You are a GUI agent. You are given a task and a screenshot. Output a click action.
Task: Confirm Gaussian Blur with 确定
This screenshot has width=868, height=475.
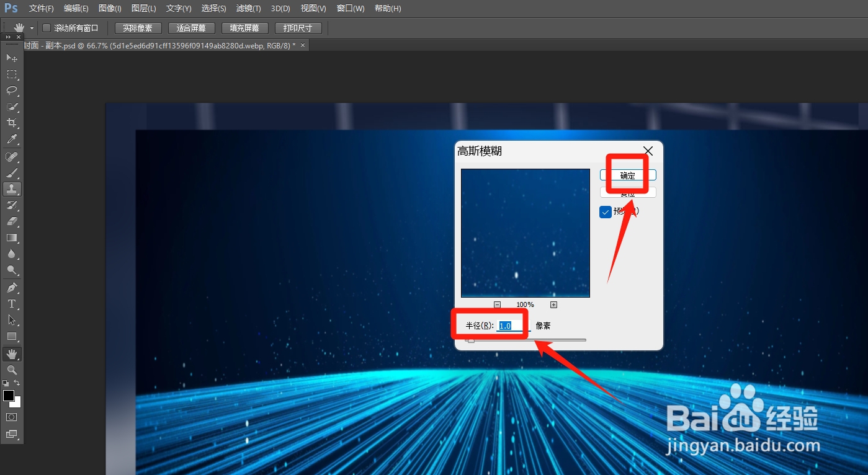tap(628, 175)
